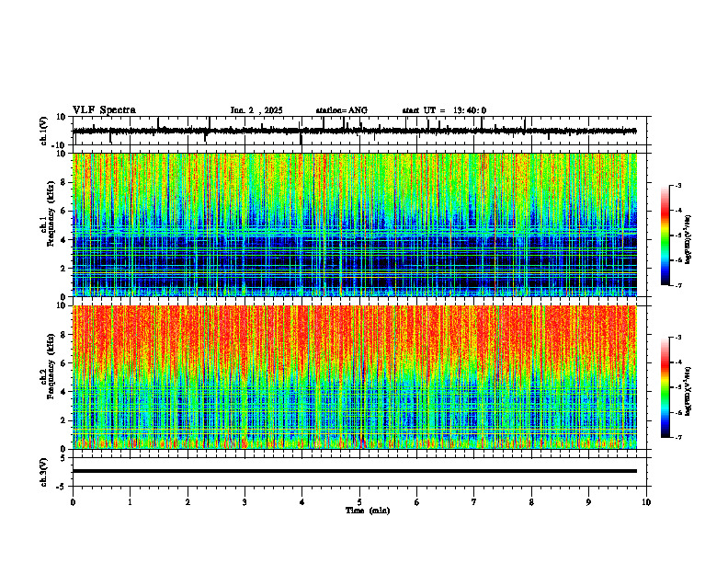This screenshot has width=728, height=563.
Task: Click the ch.1 frequency spectrogram panel
Action: (361, 224)
